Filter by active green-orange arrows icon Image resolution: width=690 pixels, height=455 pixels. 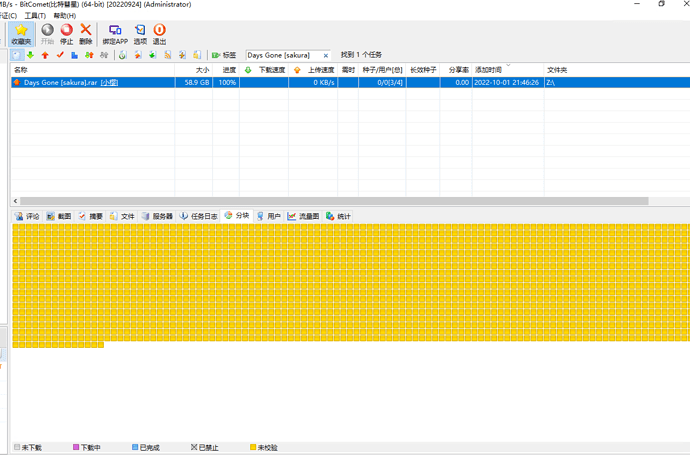tap(89, 55)
